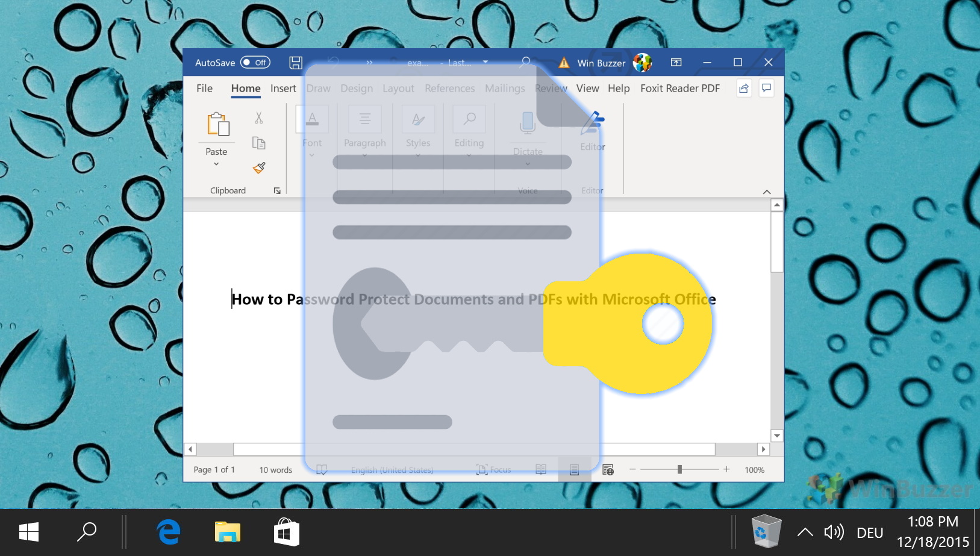Open the 10 words count
The image size is (980, 556).
click(x=276, y=470)
